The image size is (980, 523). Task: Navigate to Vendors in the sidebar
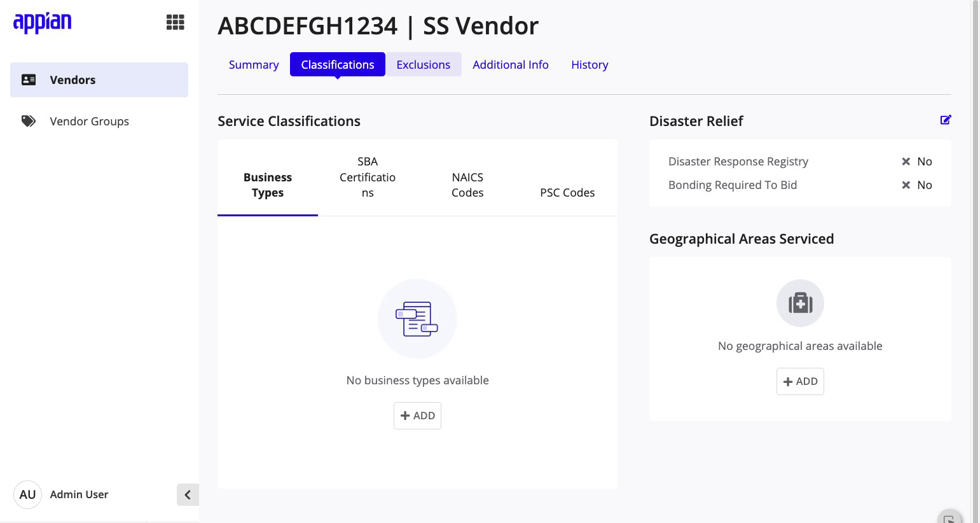coord(99,80)
